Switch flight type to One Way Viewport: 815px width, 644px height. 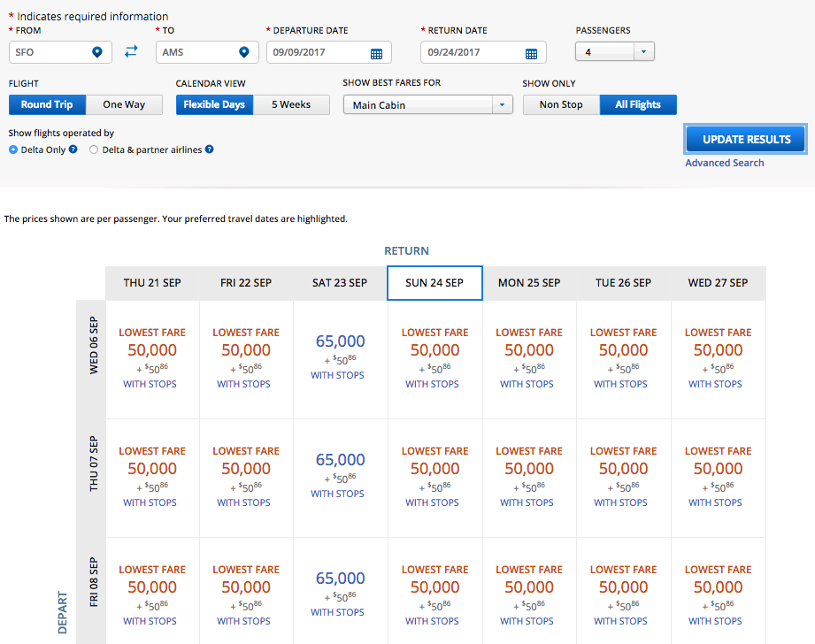(x=124, y=104)
